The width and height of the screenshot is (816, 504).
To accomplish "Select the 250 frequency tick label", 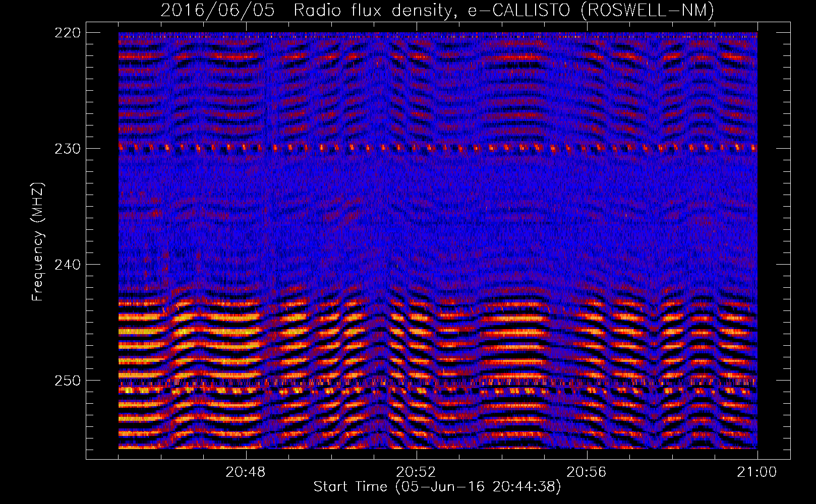I will click(67, 381).
